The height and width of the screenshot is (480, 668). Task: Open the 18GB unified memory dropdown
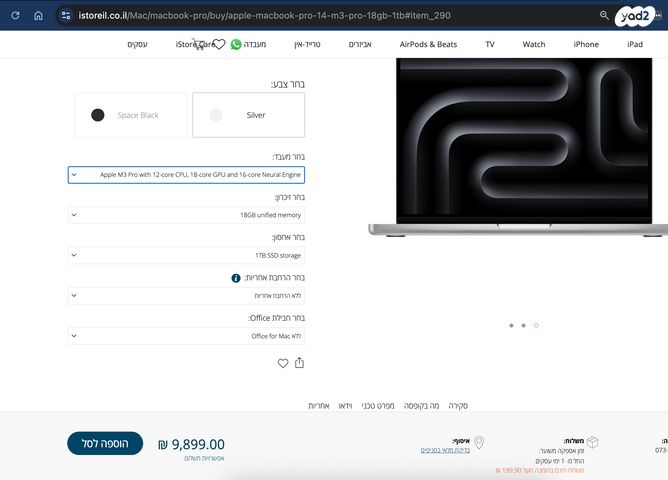click(x=186, y=215)
